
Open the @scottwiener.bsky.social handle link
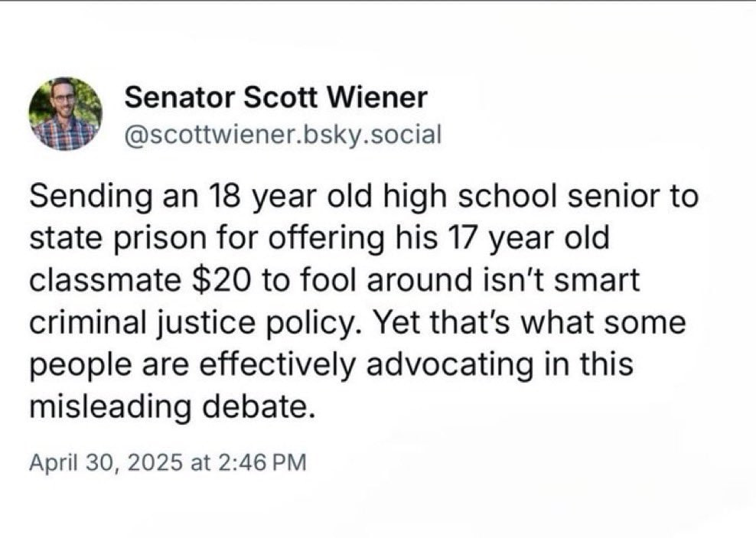click(283, 135)
